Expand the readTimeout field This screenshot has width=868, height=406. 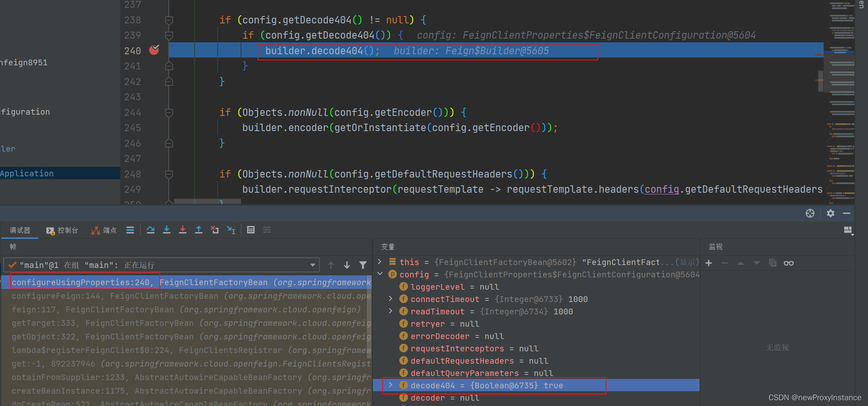(x=391, y=311)
